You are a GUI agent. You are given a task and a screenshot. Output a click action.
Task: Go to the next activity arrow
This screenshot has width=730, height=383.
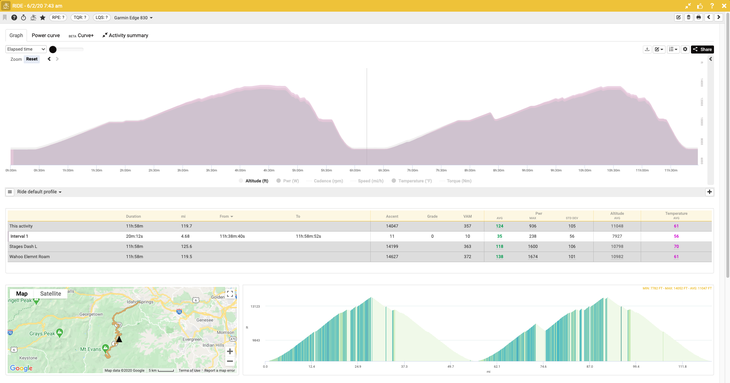point(719,18)
